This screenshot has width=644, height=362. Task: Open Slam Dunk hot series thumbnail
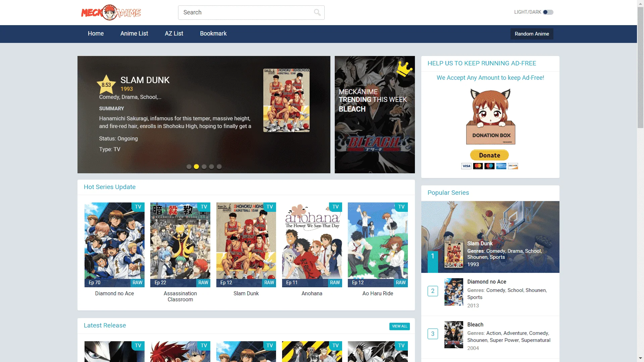[x=246, y=245]
